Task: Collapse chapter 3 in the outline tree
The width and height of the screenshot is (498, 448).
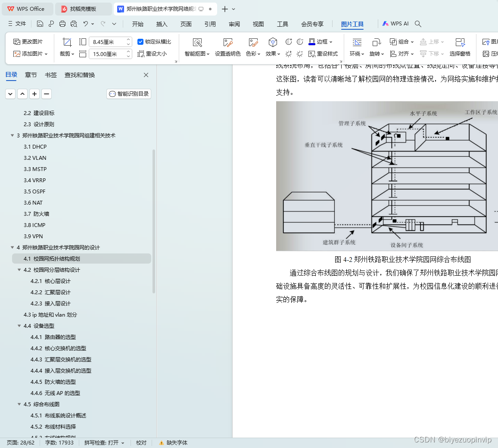Action: pos(12,136)
